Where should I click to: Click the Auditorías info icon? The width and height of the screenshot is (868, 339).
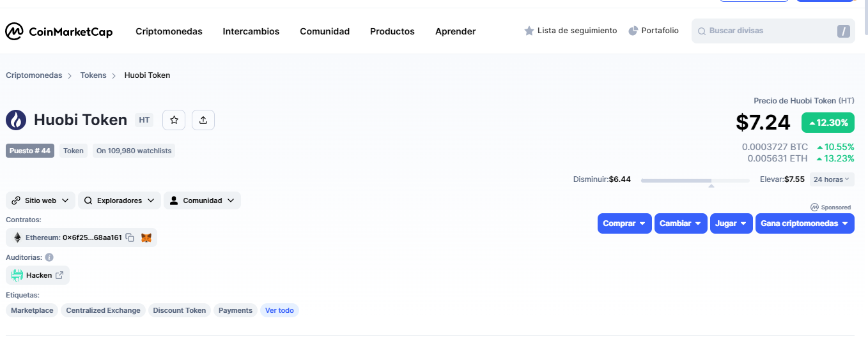pos(49,257)
